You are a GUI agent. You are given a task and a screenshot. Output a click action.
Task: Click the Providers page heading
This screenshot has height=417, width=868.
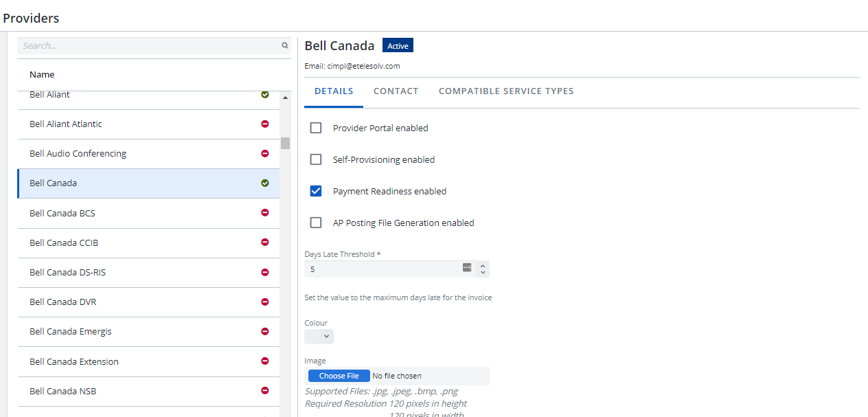(x=31, y=19)
